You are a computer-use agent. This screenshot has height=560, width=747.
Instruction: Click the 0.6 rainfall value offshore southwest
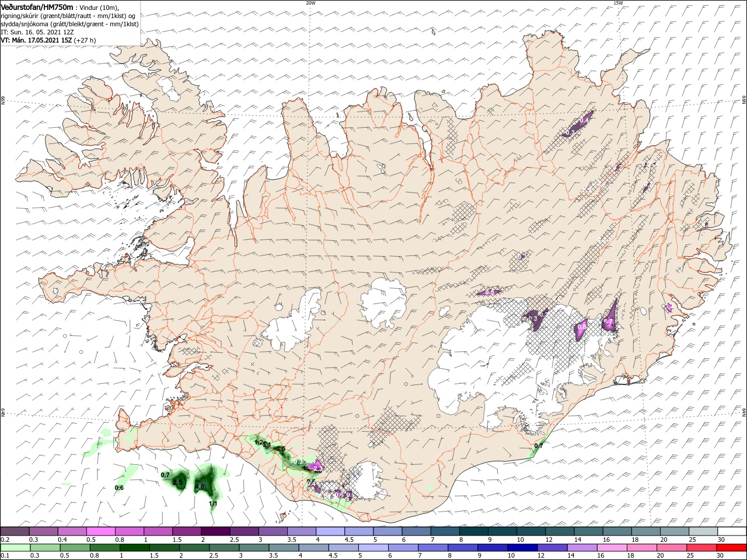tap(119, 488)
